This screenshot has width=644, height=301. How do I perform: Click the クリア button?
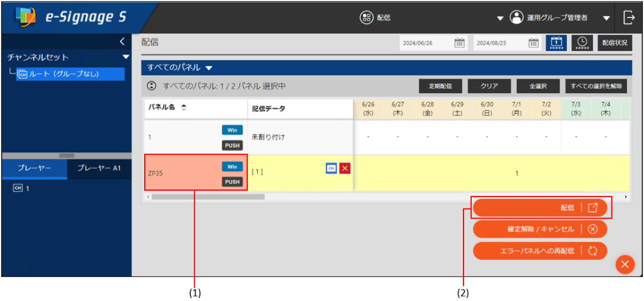(489, 86)
